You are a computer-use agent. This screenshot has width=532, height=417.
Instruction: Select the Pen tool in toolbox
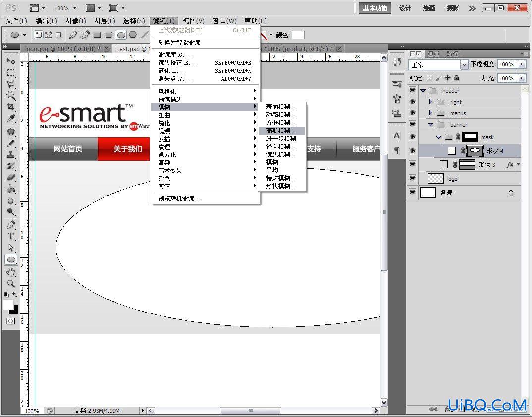coord(11,225)
